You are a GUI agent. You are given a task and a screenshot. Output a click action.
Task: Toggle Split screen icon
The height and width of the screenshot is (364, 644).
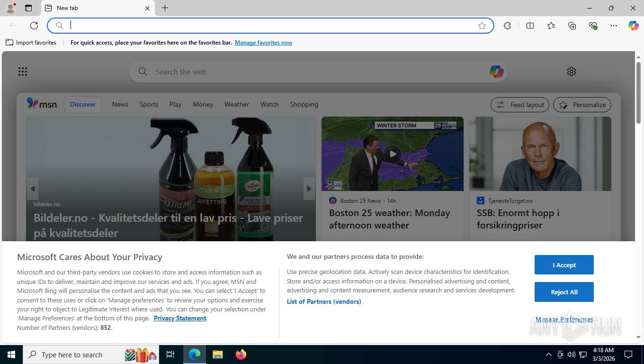coord(530,26)
